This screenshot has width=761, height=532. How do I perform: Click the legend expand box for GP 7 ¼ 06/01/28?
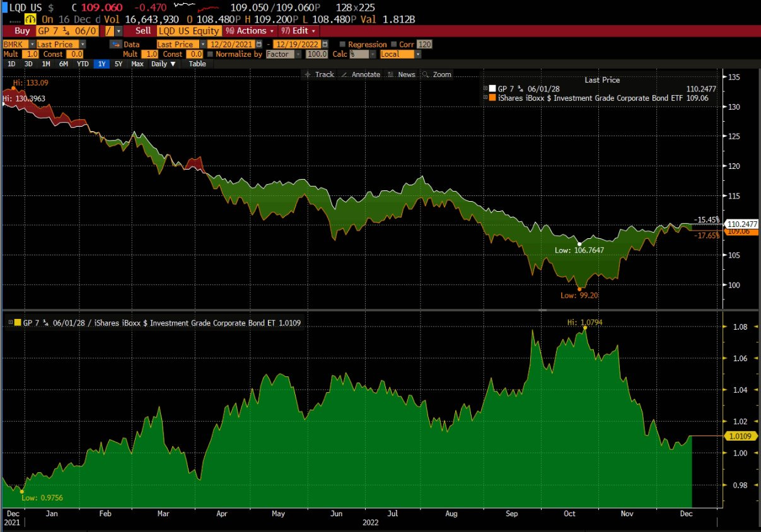[x=485, y=89]
